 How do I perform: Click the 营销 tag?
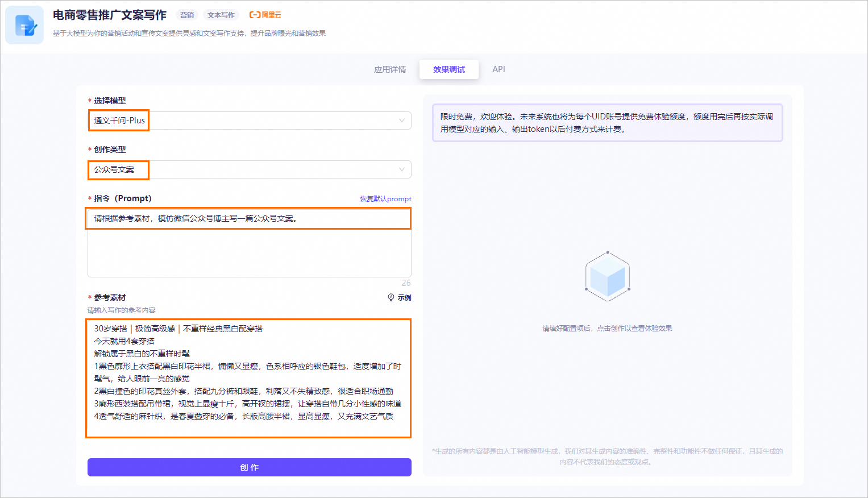187,15
